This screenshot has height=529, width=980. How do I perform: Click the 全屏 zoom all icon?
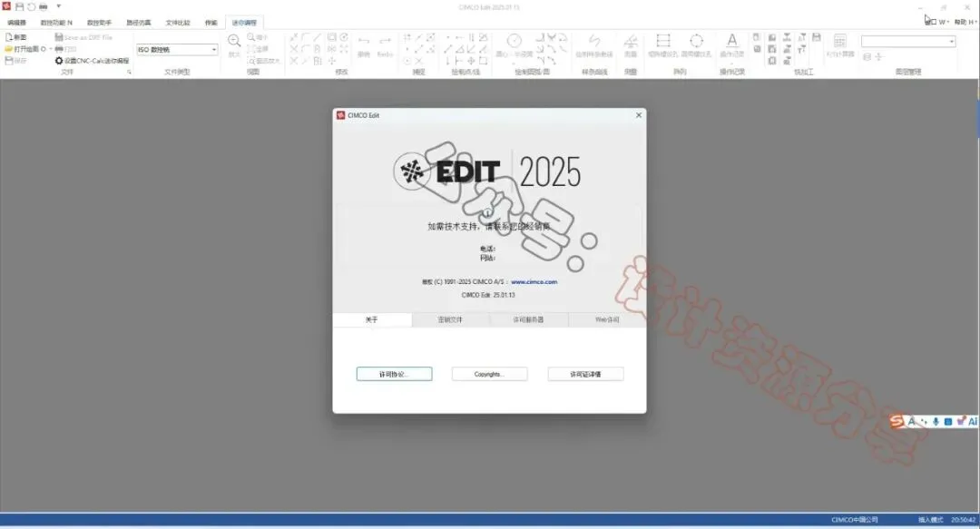pos(251,49)
